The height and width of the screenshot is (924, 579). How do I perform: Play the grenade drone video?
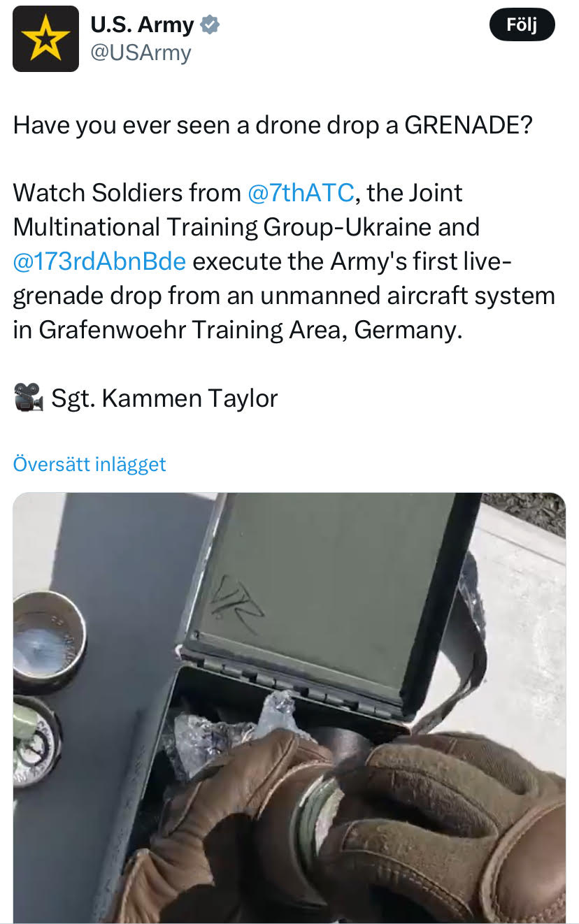289,707
